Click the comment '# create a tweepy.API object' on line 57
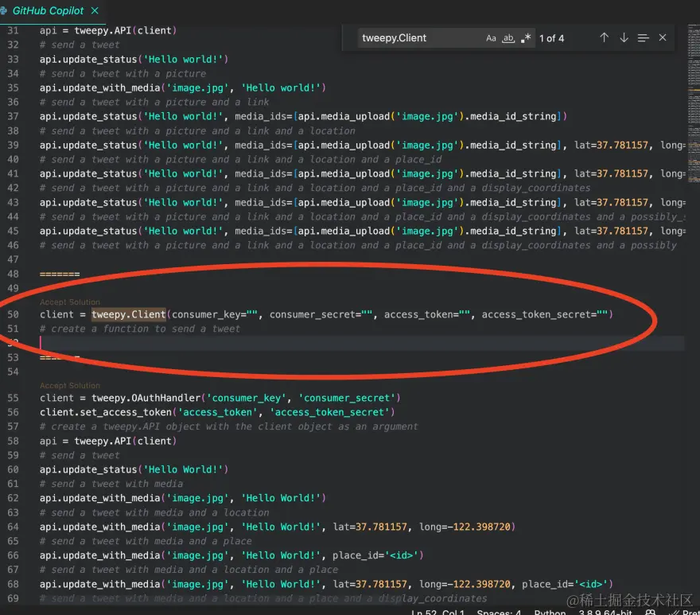The width and height of the screenshot is (700, 615). click(228, 426)
